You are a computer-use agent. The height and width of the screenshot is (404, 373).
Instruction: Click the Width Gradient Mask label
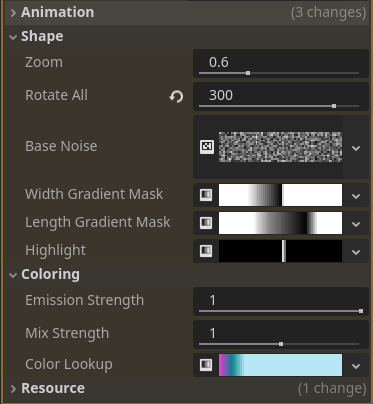[x=94, y=194]
